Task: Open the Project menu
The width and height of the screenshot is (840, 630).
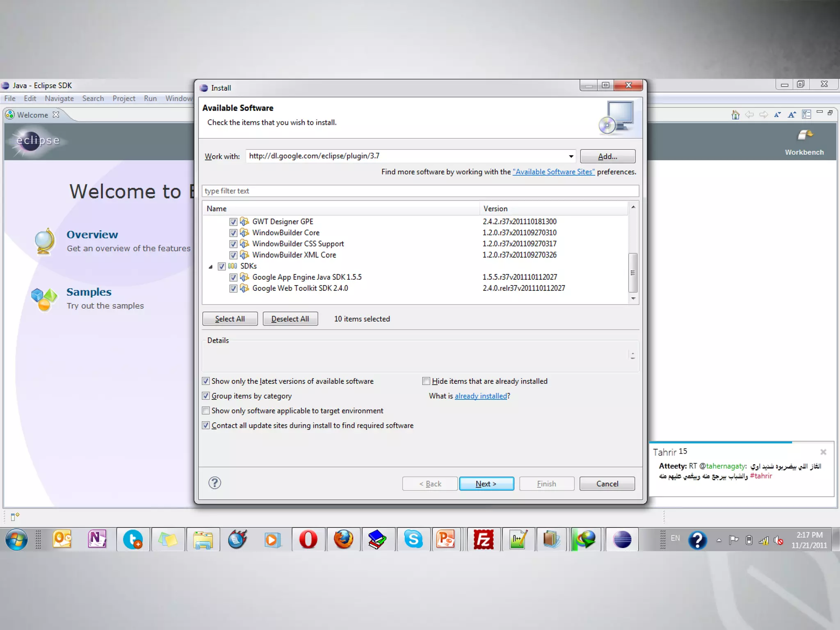Action: click(x=123, y=98)
